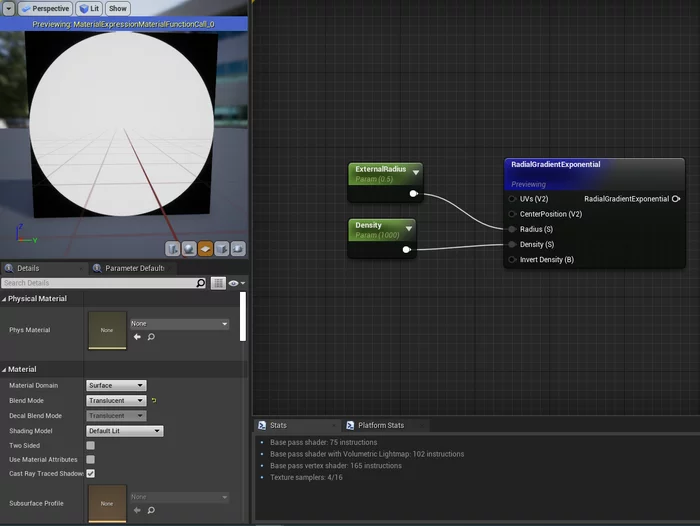Open the Shading Model dropdown

pos(125,431)
